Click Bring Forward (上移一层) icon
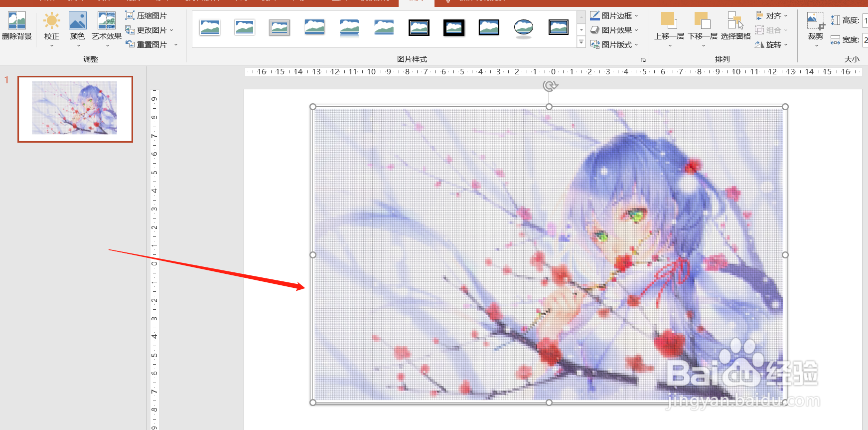 (668, 20)
